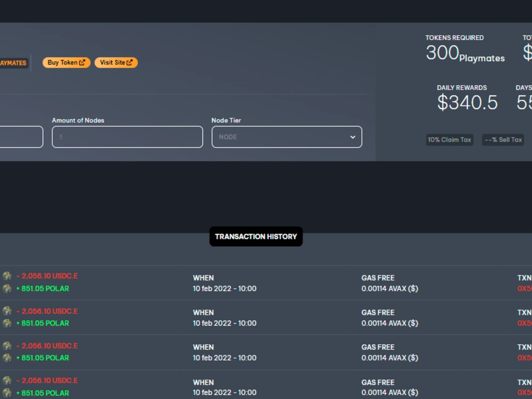532x399 pixels.
Task: Click the Tokens Required label
Action: [455, 38]
